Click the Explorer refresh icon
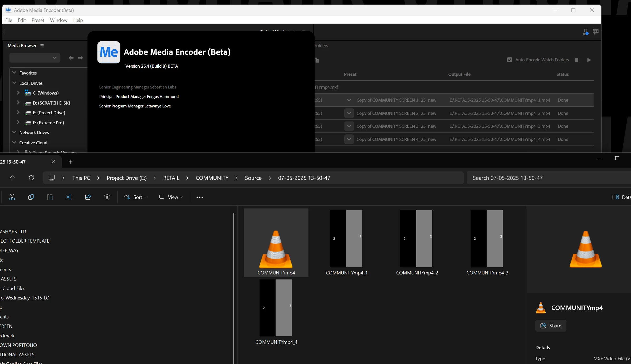This screenshot has width=631, height=364. (x=31, y=178)
